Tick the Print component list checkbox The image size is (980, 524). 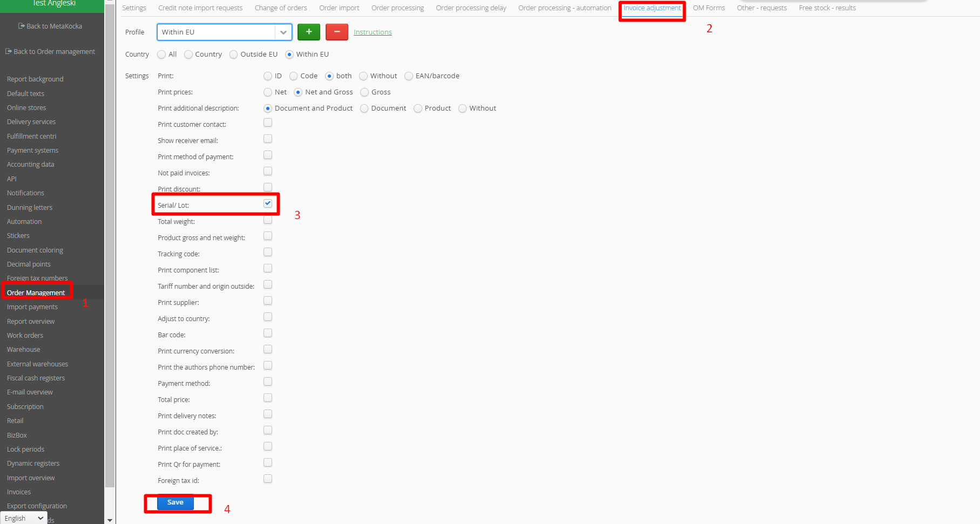(x=268, y=269)
